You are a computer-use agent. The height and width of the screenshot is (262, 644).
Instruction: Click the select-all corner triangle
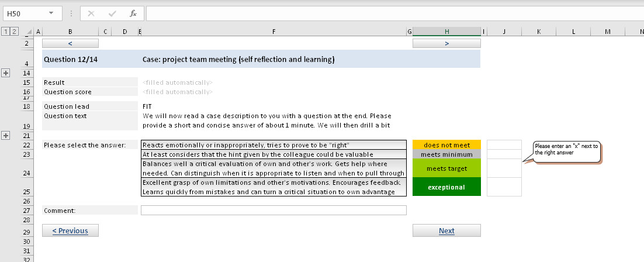click(29, 32)
